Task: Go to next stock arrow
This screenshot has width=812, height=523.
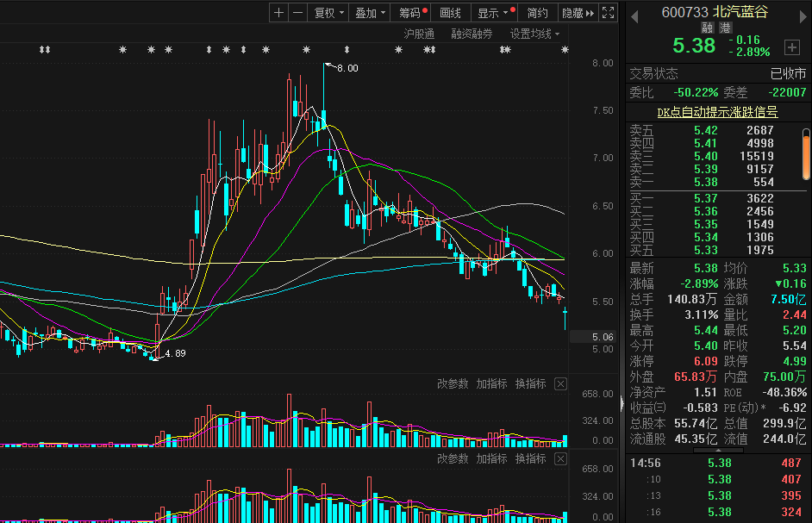Action: [803, 17]
